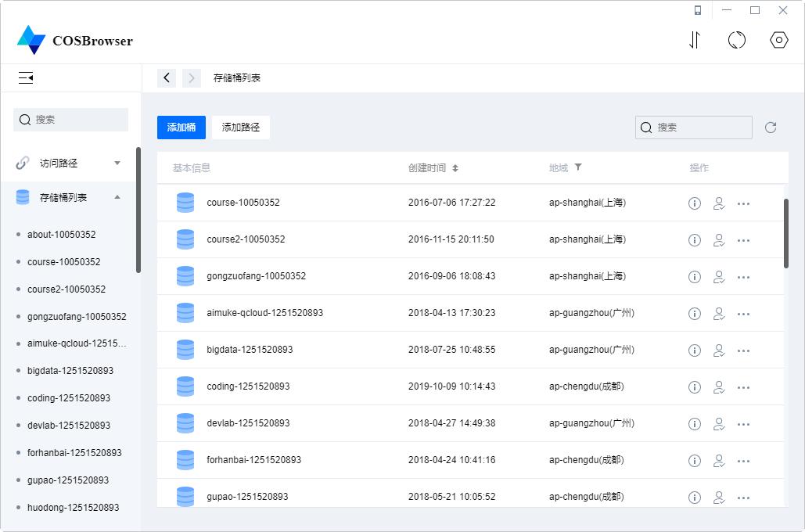Image resolution: width=805 pixels, height=532 pixels.
Task: Expand the 访问路径 section
Action: click(117, 162)
